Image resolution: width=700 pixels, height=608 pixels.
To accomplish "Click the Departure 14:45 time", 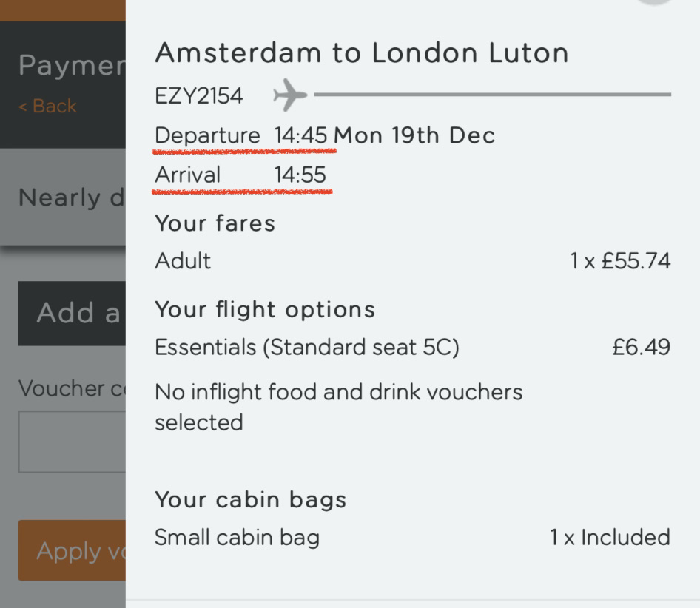I will click(x=300, y=135).
